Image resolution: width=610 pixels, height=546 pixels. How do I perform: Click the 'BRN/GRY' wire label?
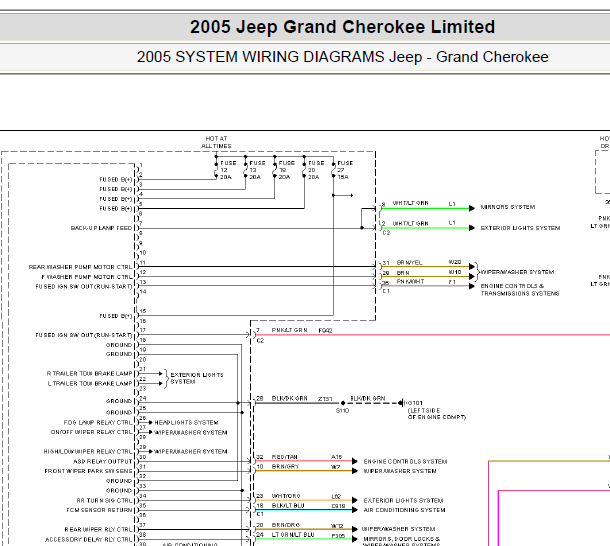[x=285, y=466]
